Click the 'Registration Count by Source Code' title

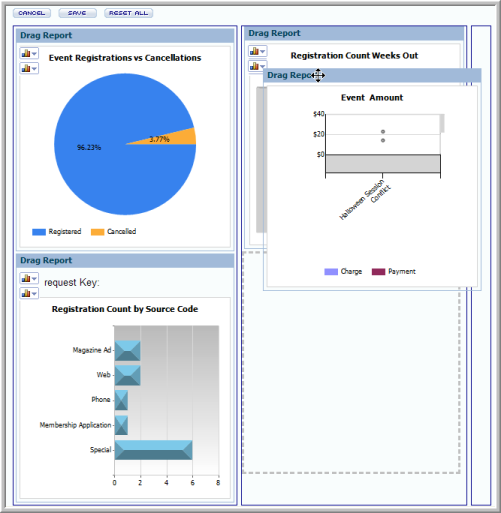125,309
